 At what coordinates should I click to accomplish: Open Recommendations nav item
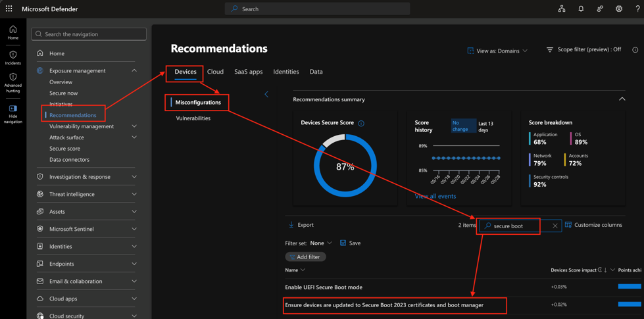(73, 115)
